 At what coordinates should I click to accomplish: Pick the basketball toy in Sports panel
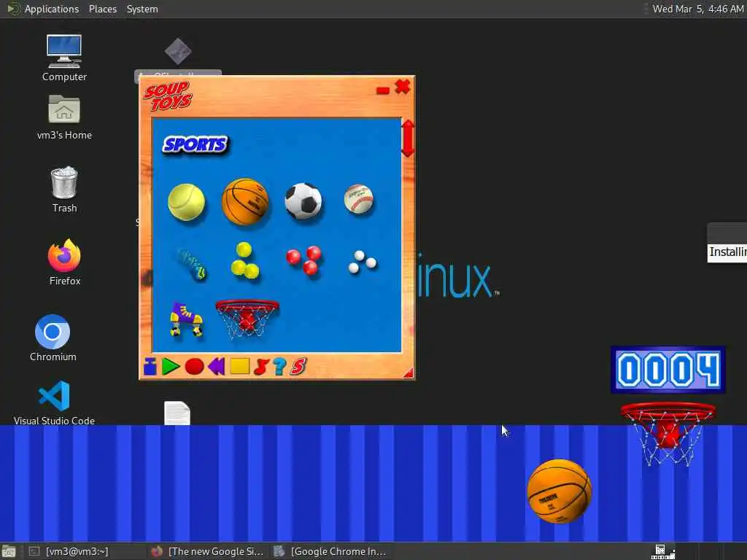pyautogui.click(x=245, y=201)
